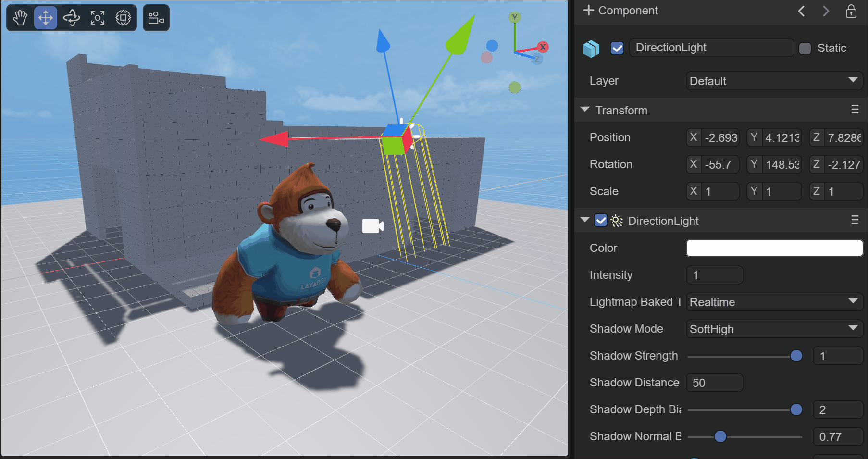Open the Shadow Mode SoftHigh dropdown

[774, 329]
